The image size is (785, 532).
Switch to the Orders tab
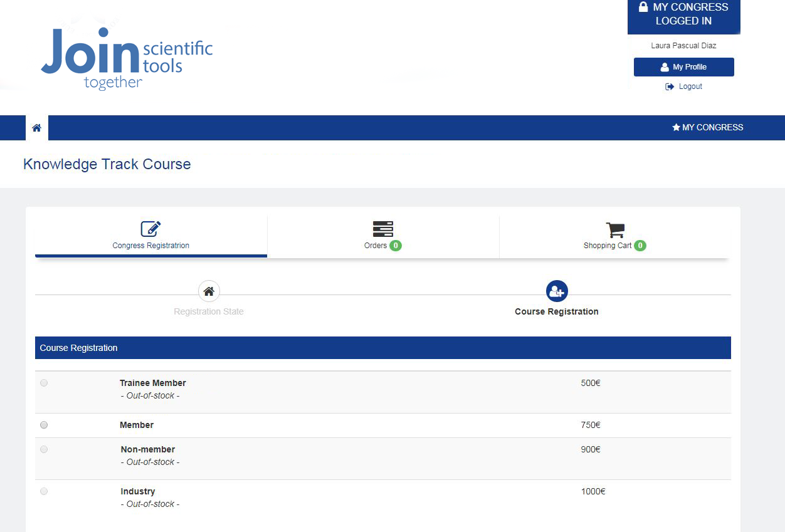(x=383, y=237)
